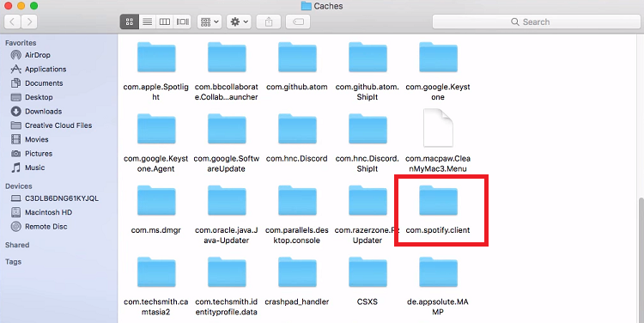Open Creative Cloud Files in the sidebar
Viewport: 644px width, 323px height.
tap(58, 125)
